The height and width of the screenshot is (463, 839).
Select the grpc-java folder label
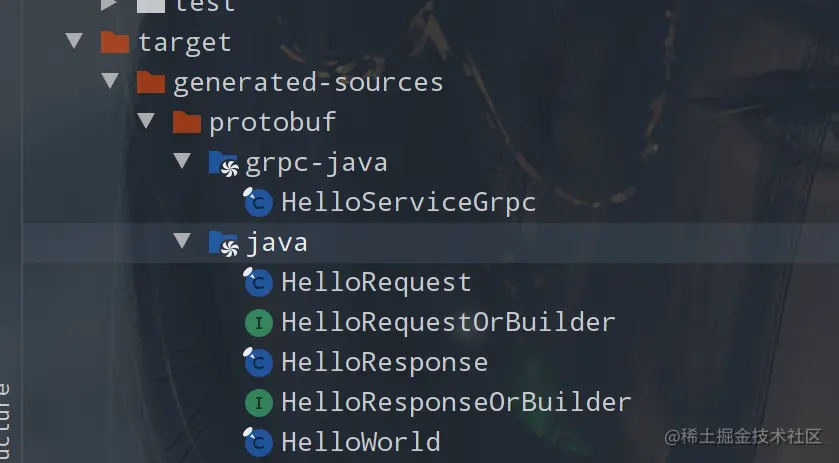coord(316,163)
